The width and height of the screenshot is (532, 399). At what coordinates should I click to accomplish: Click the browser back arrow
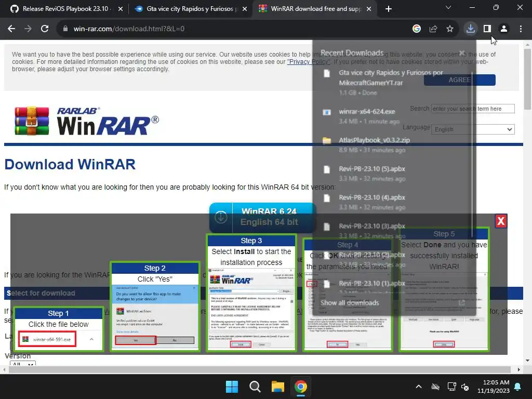(11, 29)
